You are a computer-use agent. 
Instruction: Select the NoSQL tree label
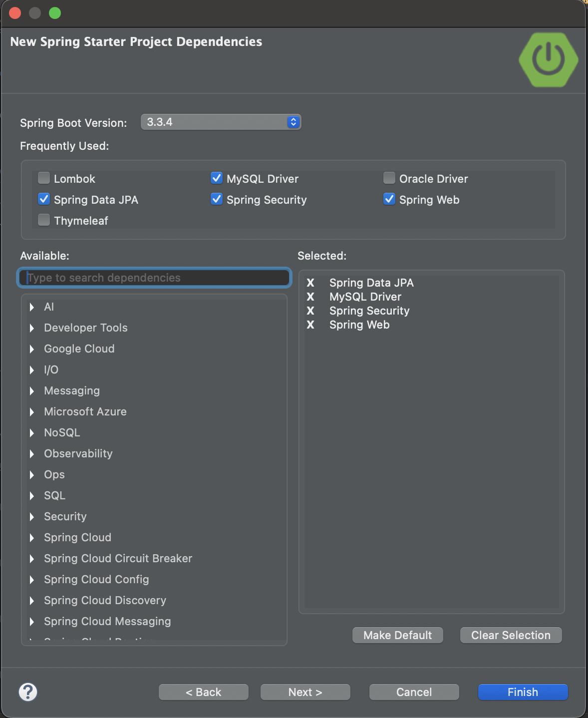(62, 432)
